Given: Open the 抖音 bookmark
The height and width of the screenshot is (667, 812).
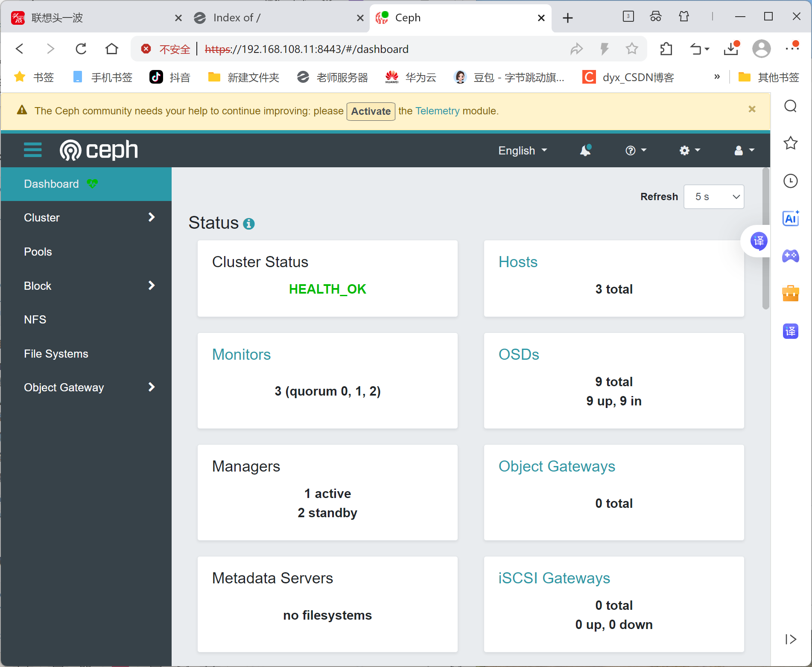Looking at the screenshot, I should click(170, 77).
